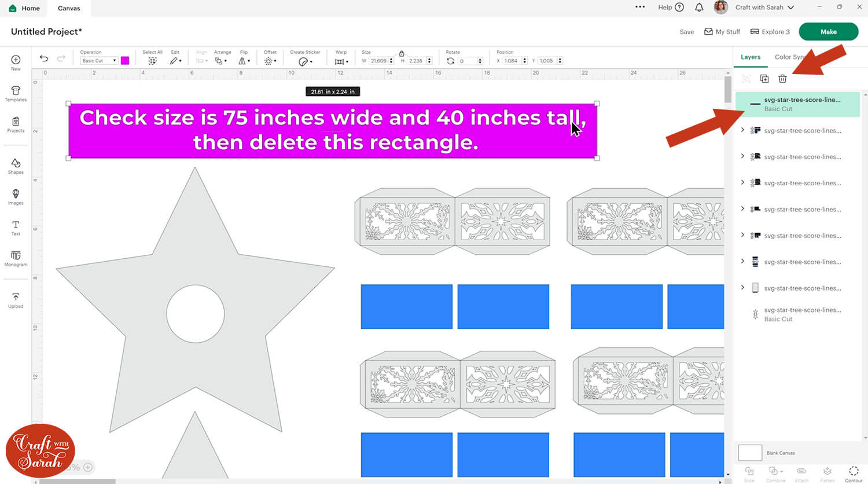Open the Operation Basic Cut dropdown
This screenshot has width=868, height=484.
click(99, 61)
